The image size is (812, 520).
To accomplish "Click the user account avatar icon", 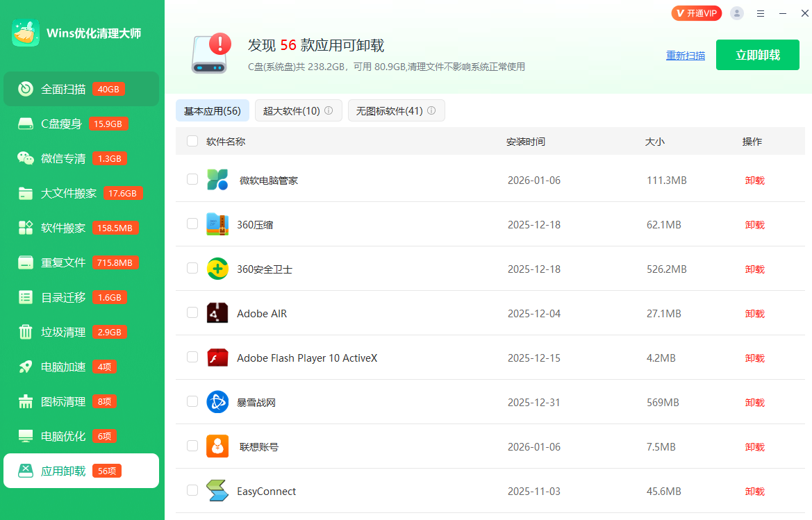I will [x=737, y=13].
